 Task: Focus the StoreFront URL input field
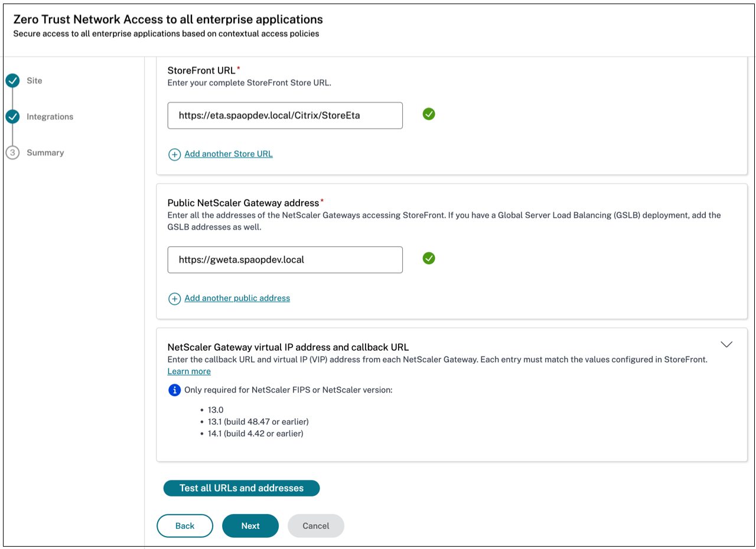click(x=285, y=116)
